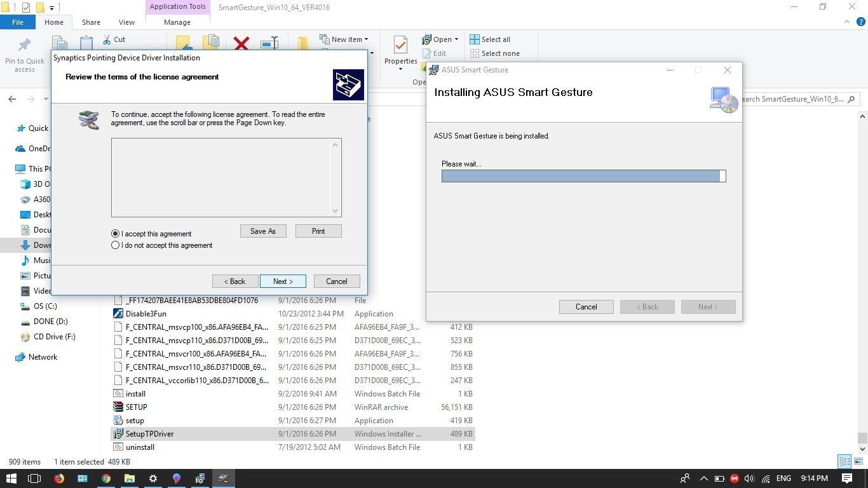Click the Copy to folder icon
The height and width of the screenshot is (488, 868).
pos(211,43)
